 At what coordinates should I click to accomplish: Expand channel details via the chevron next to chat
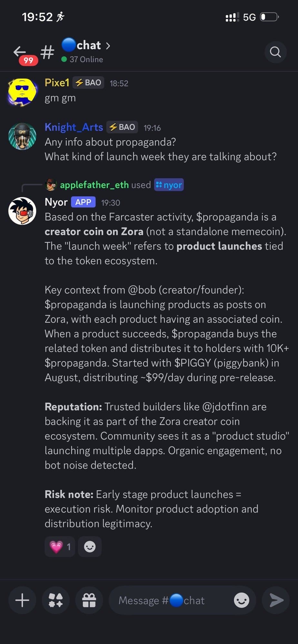click(x=108, y=46)
